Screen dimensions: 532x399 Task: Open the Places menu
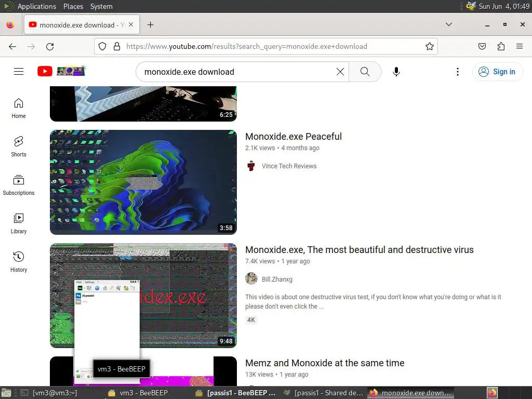coord(73,6)
